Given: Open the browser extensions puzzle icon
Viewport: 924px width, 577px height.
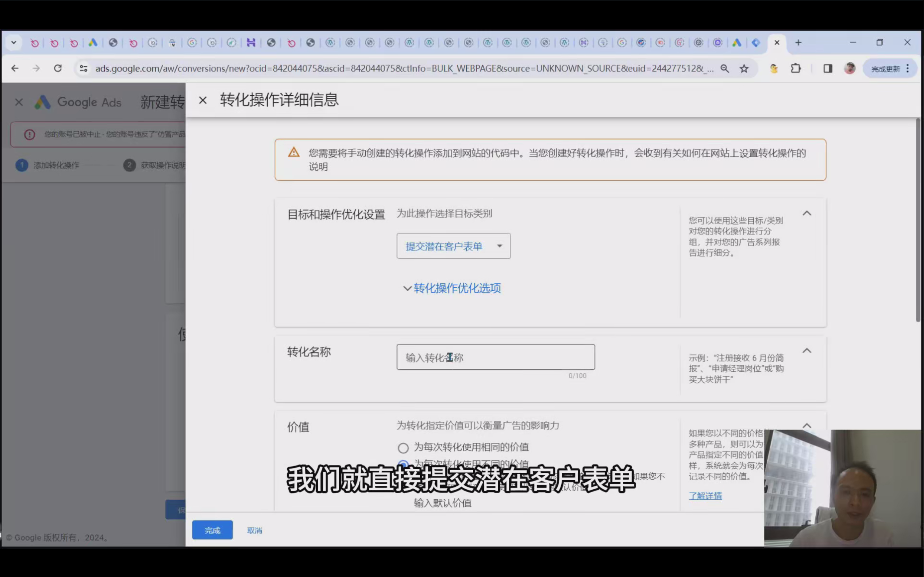Looking at the screenshot, I should 796,69.
